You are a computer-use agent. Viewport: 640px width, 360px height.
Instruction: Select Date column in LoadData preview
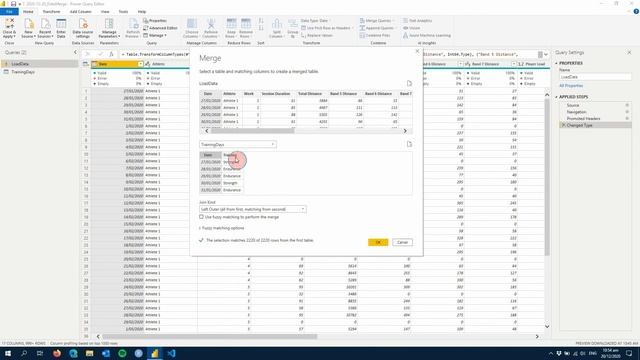point(211,94)
